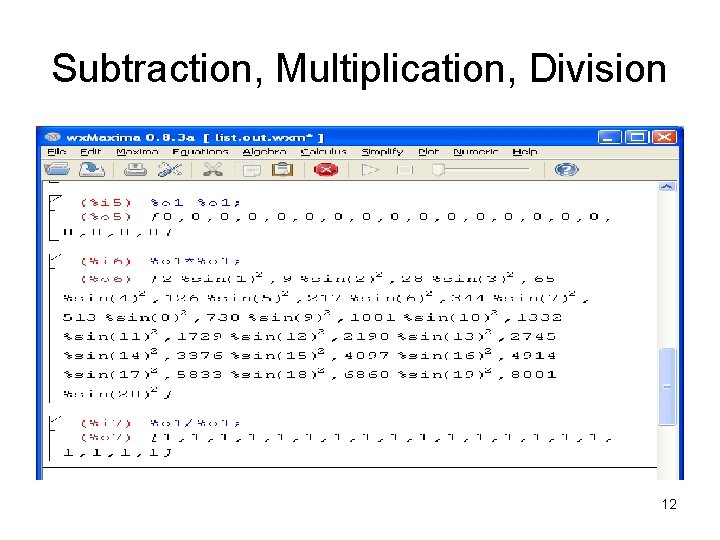Open the Simplify menu
The height and width of the screenshot is (540, 720).
click(382, 152)
